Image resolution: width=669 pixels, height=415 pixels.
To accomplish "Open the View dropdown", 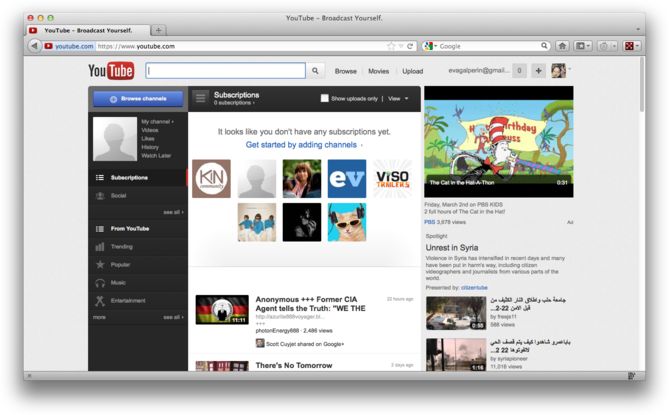I will 398,98.
